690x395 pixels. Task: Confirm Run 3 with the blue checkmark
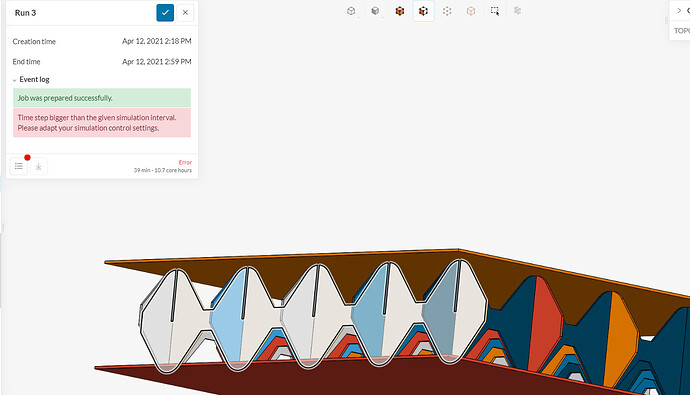tap(165, 13)
